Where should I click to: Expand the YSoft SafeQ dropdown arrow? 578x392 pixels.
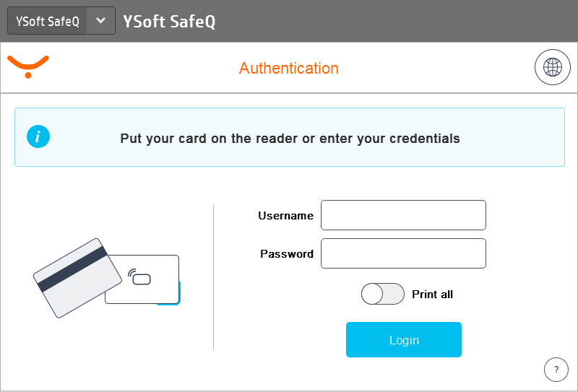tap(100, 21)
